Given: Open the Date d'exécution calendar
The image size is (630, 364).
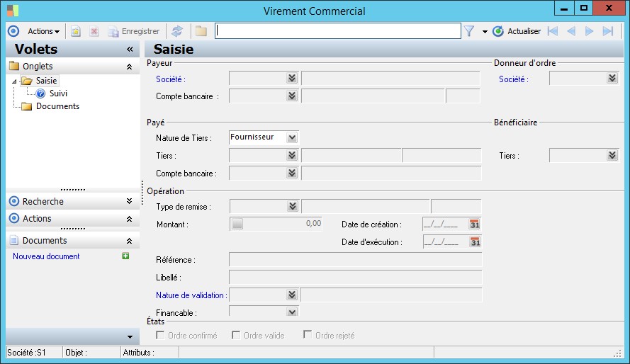Looking at the screenshot, I should pyautogui.click(x=476, y=242).
